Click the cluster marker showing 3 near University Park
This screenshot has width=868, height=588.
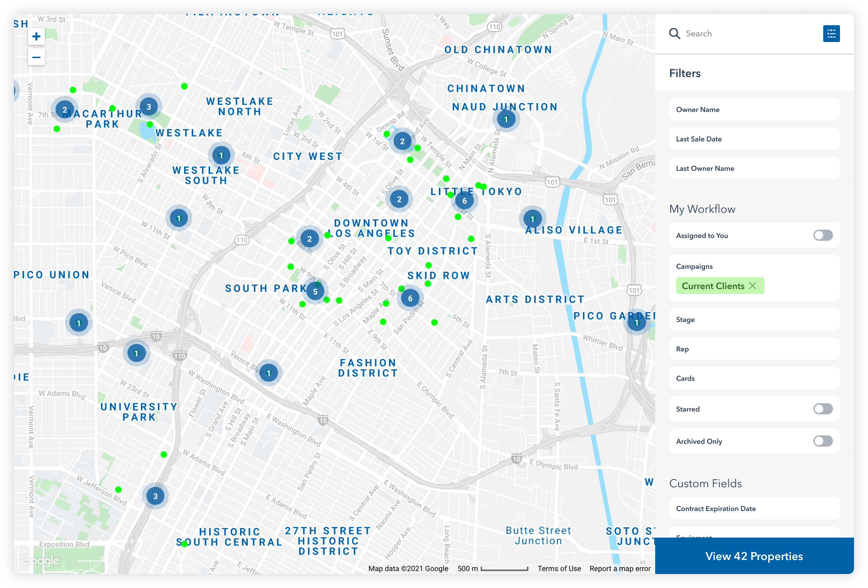coord(155,496)
